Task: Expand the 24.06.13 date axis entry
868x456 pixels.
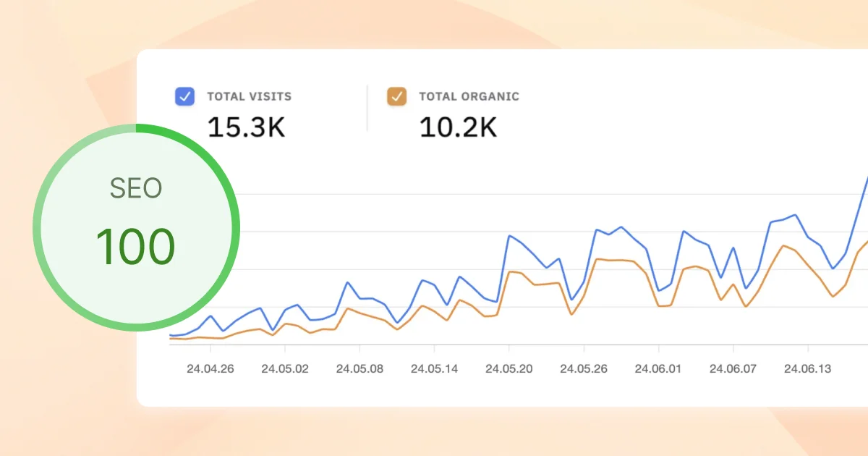Action: pos(808,368)
